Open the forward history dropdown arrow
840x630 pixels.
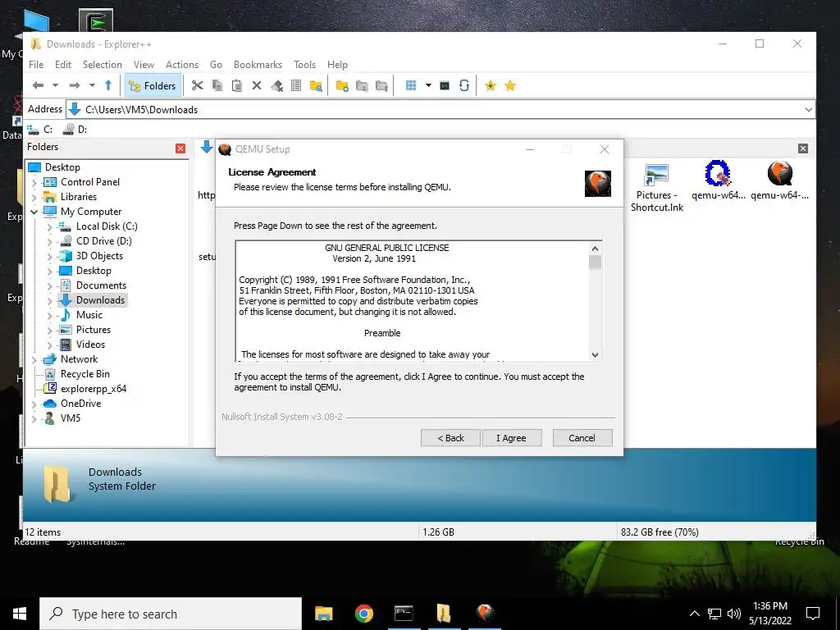tap(92, 85)
